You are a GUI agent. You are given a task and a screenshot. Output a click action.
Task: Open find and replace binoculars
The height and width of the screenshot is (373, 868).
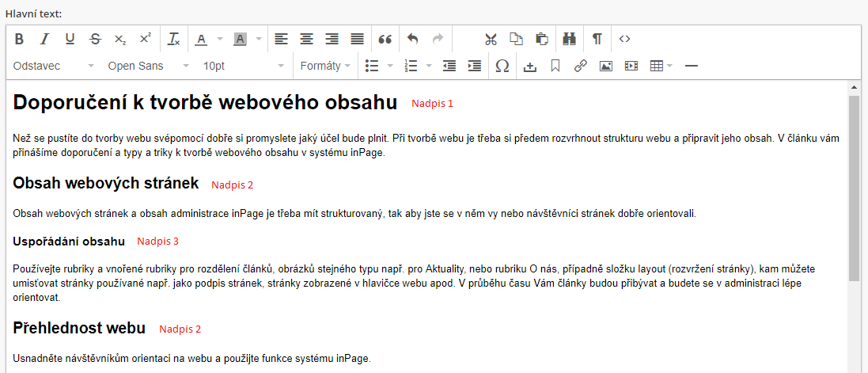[x=569, y=39]
